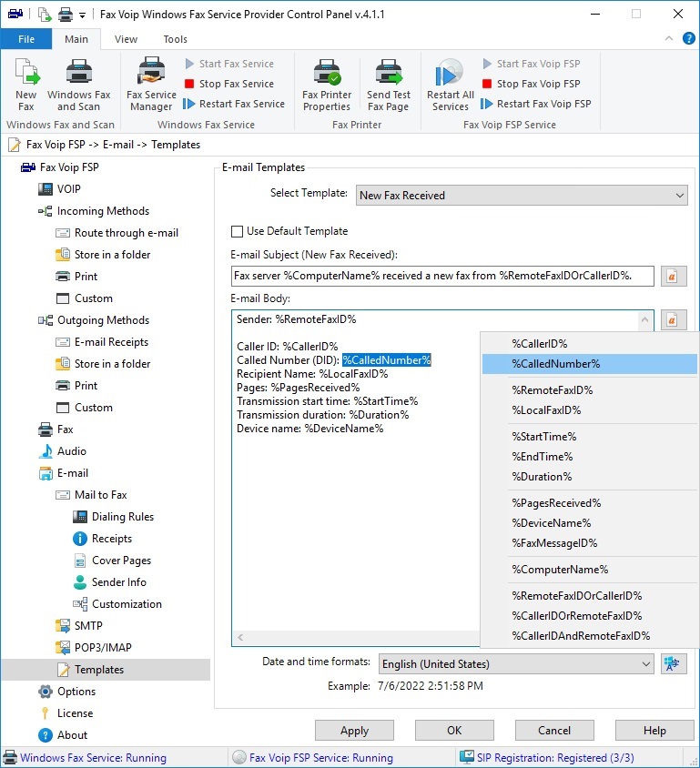This screenshot has width=700, height=768.
Task: Switch to the View tab
Action: 126,39
